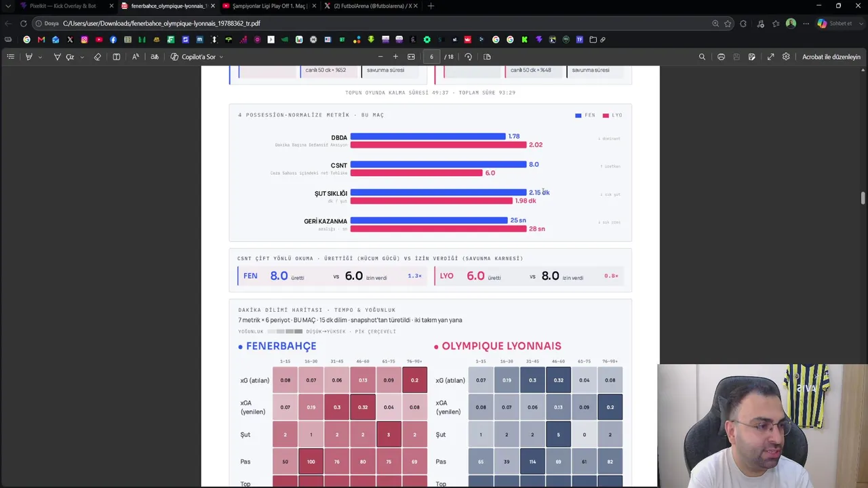Select the highlighter tool in PDF toolbar

(28, 57)
